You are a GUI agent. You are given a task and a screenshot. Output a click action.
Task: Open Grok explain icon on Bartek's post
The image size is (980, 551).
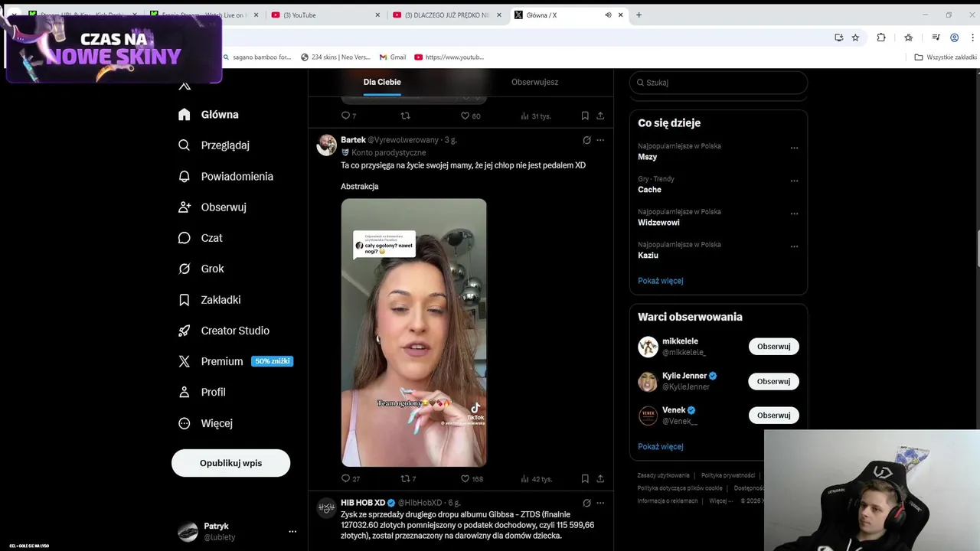586,140
